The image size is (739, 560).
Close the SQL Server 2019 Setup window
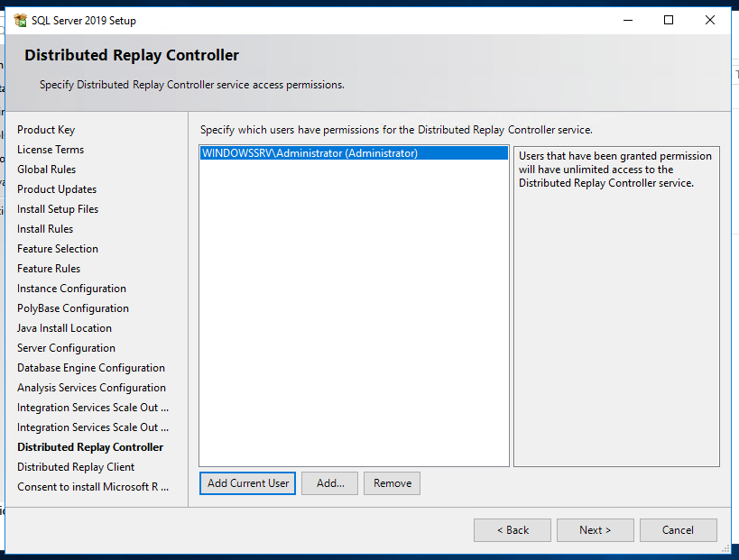pyautogui.click(x=710, y=20)
